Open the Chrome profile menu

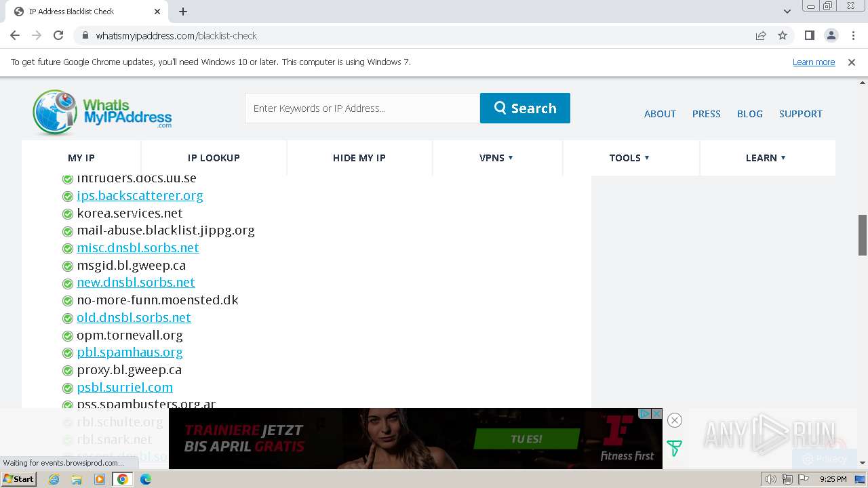point(831,35)
